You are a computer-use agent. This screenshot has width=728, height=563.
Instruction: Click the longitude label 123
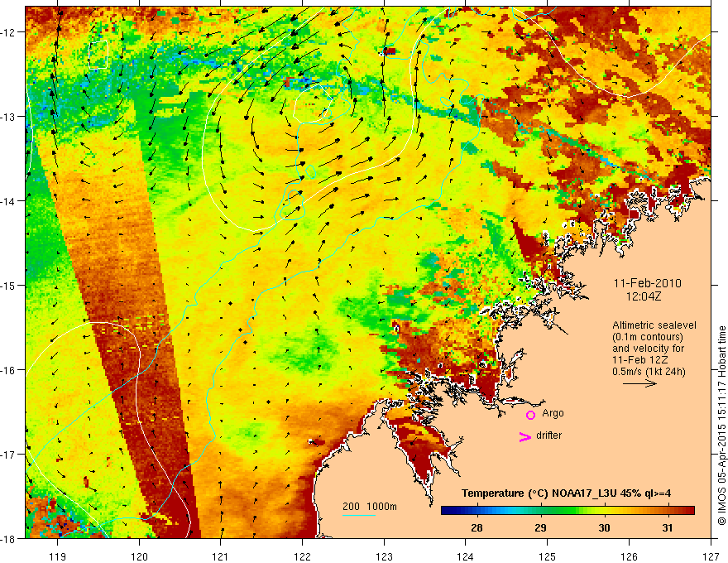[x=384, y=556]
